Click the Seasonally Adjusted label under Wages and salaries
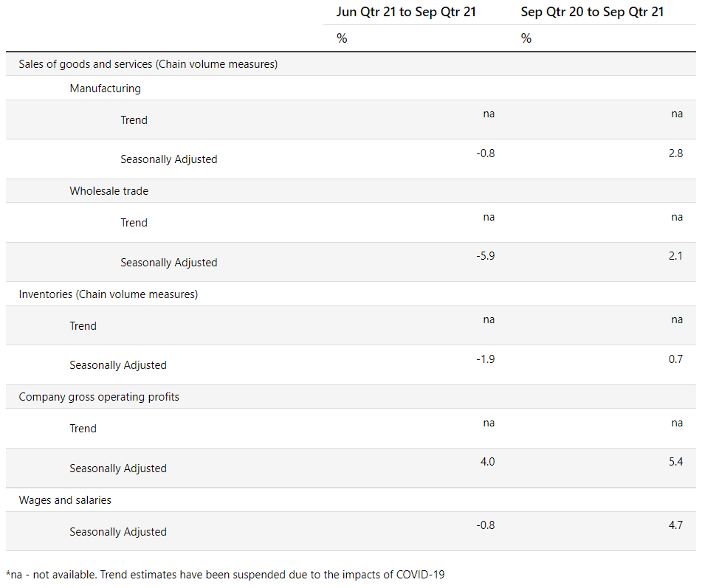The width and height of the screenshot is (702, 588). click(x=118, y=532)
